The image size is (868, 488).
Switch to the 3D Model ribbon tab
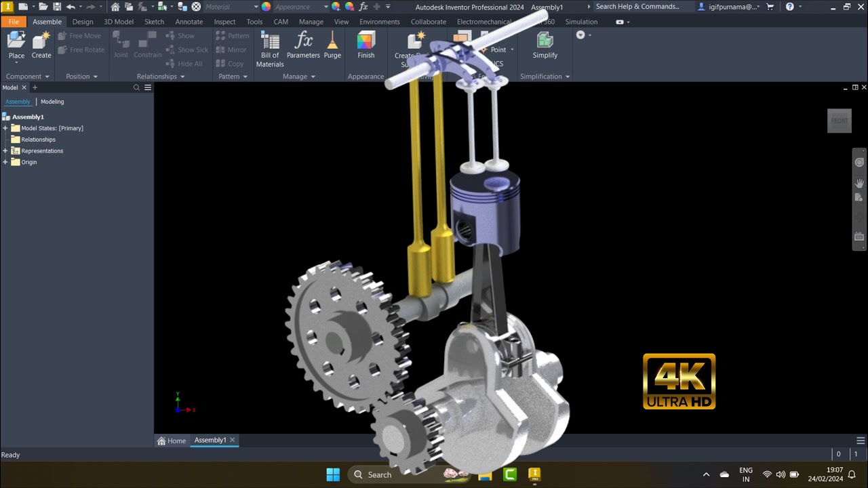(119, 22)
